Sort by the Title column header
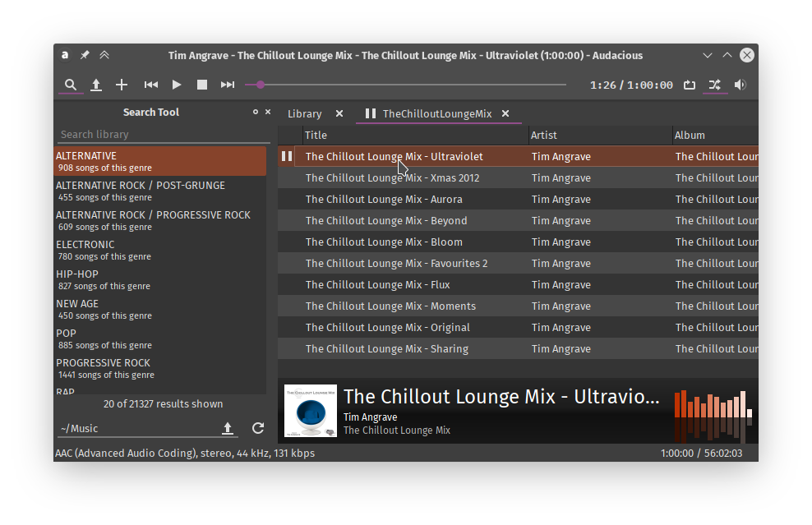Viewport: 812px width, 525px height. click(415, 135)
